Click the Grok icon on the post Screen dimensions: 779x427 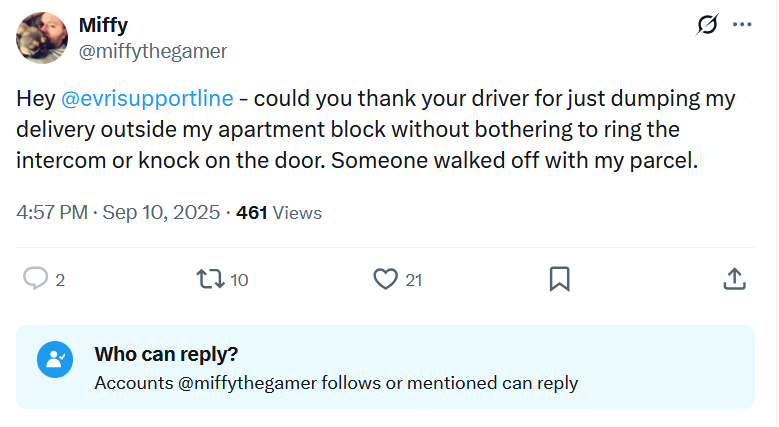(706, 26)
